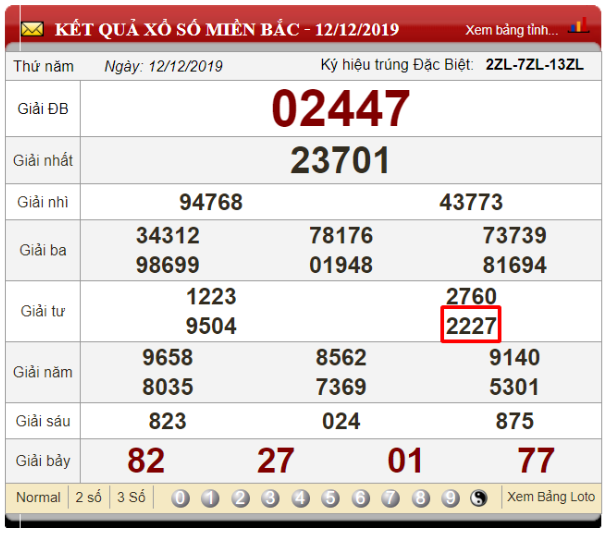Switch to Normal display mode
Screen dimensions: 615x535
(x=38, y=497)
